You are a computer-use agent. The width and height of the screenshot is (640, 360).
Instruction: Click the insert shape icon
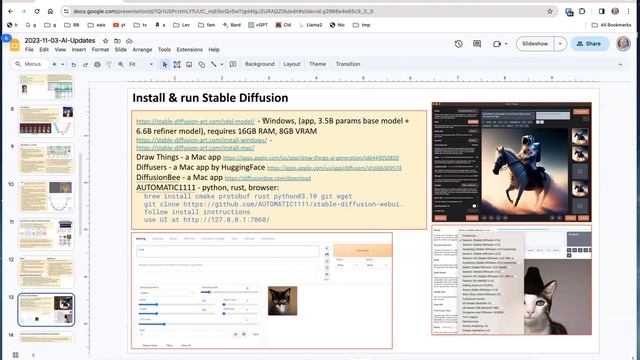tap(201, 64)
